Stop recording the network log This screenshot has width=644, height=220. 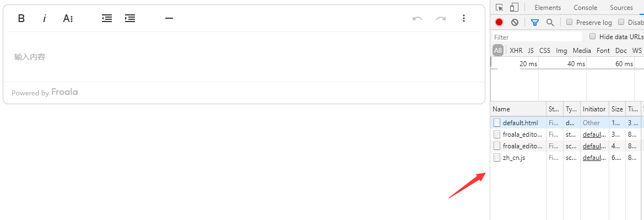pos(499,22)
